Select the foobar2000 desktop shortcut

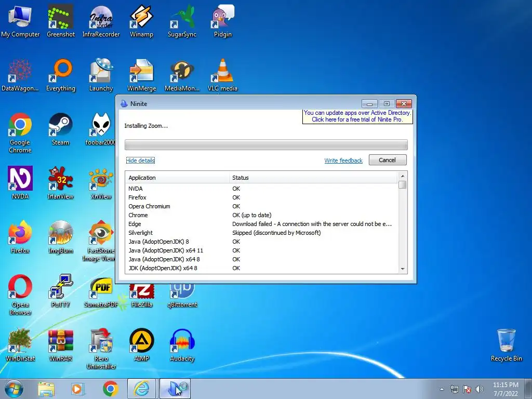(100, 129)
